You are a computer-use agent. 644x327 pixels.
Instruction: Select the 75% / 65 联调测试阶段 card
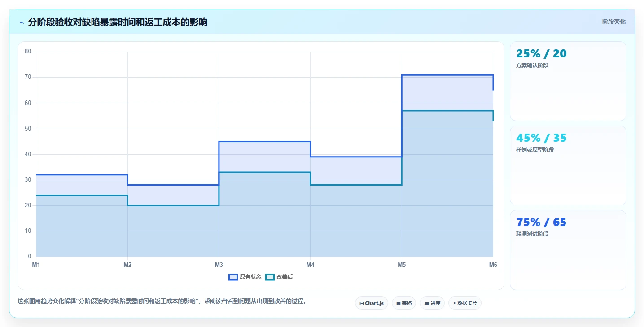[568, 250]
